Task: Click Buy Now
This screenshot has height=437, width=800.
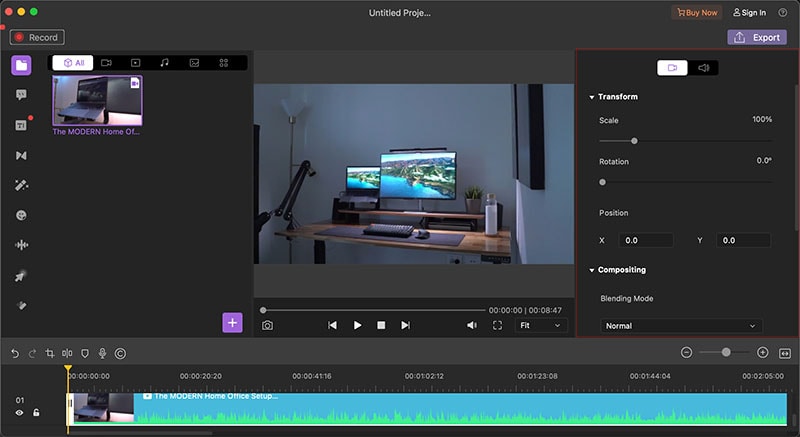Action: coord(696,12)
